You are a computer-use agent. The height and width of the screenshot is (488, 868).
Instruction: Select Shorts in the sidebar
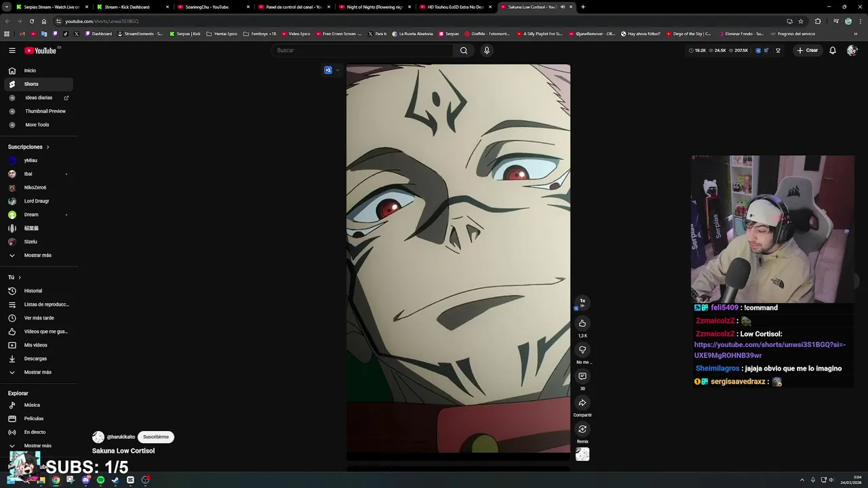pyautogui.click(x=39, y=84)
